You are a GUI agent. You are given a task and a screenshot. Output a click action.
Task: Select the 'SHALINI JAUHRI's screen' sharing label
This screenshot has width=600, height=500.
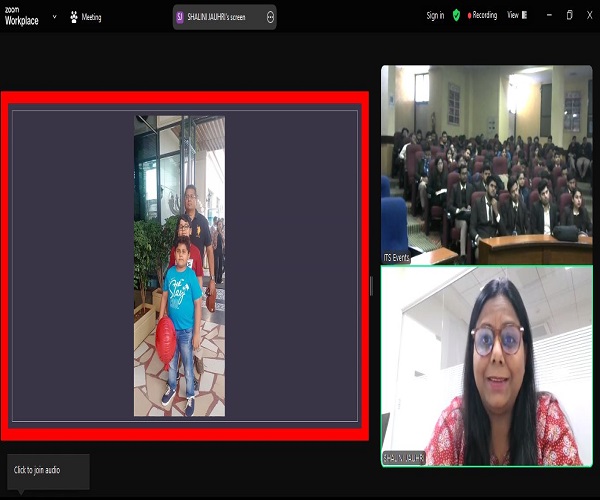[224, 17]
